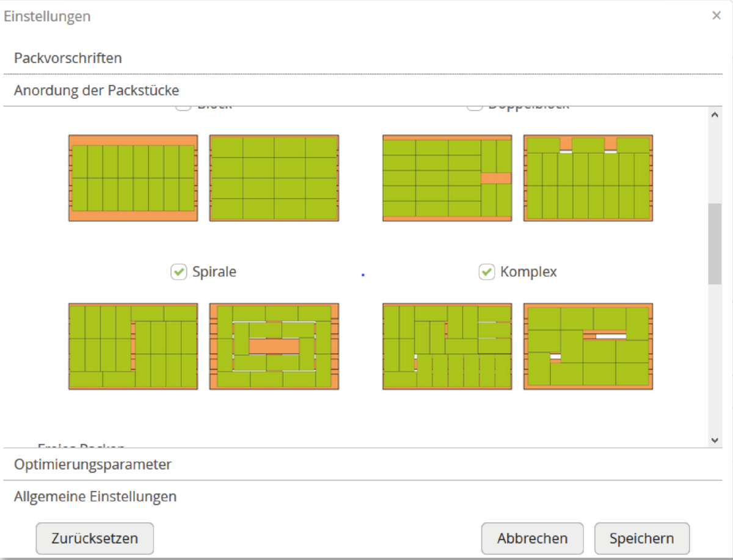Select the spiral arrangement thumbnail with center gap
733x560 pixels.
point(275,346)
